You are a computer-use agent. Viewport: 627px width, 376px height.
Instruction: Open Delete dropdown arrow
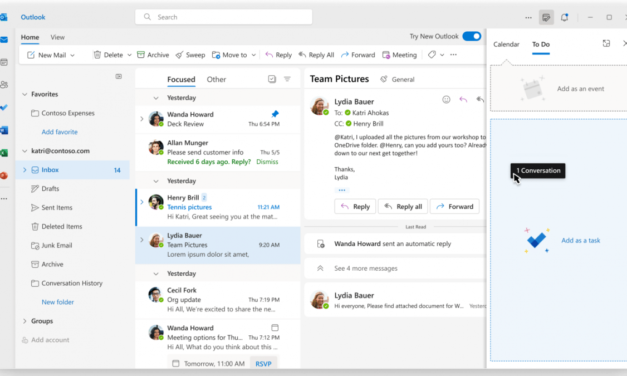129,55
